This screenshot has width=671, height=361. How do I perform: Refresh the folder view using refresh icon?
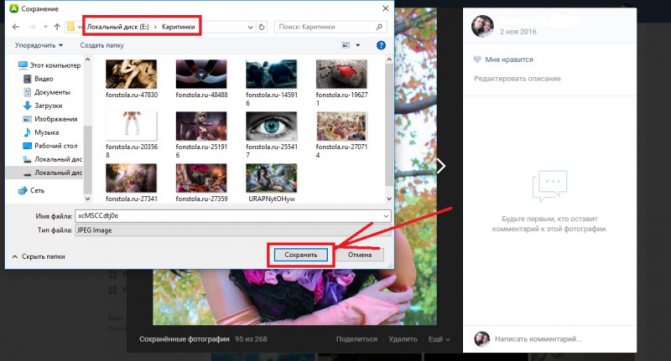[261, 27]
